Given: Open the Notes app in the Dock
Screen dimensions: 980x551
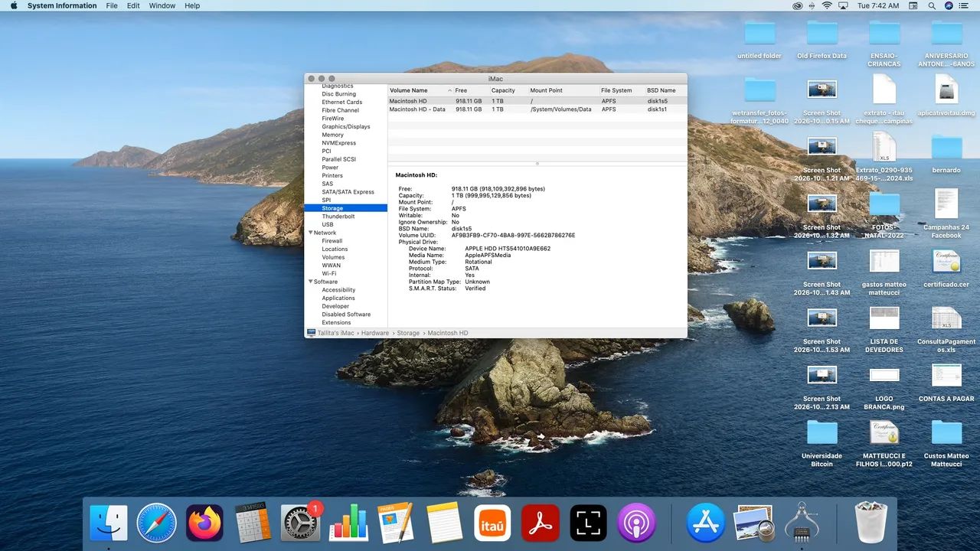Looking at the screenshot, I should (444, 523).
